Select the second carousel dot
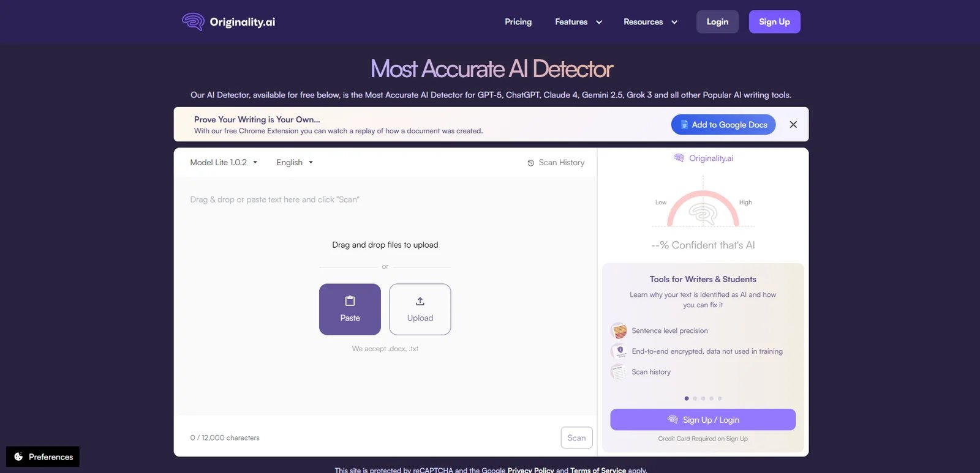Screen dimensions: 980x473 pyautogui.click(x=695, y=398)
